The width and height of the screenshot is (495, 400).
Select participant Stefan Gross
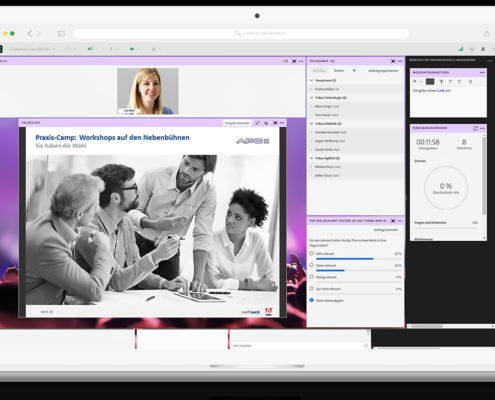pyautogui.click(x=356, y=175)
